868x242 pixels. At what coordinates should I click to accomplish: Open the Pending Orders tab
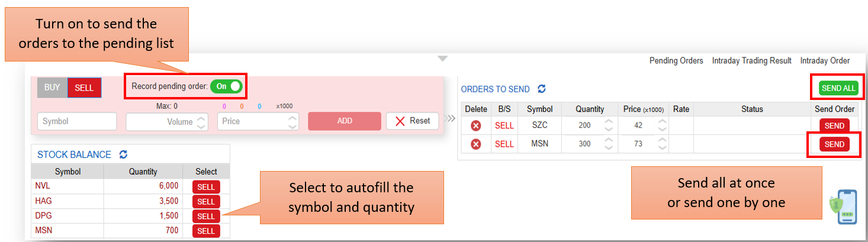point(676,60)
